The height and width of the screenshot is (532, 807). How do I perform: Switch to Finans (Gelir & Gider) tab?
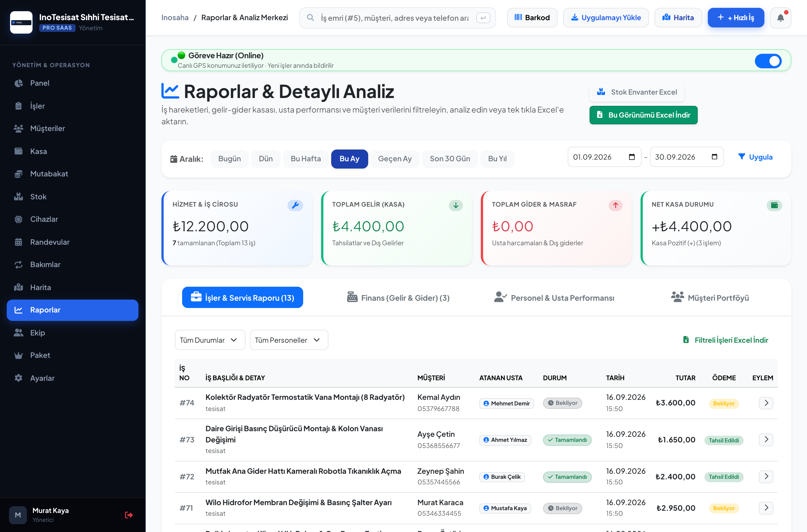point(398,298)
